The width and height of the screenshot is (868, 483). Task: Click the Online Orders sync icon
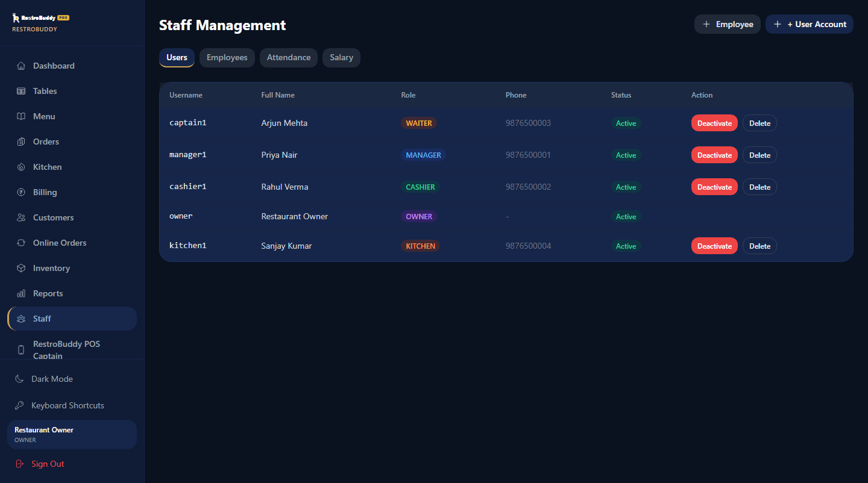pos(21,243)
